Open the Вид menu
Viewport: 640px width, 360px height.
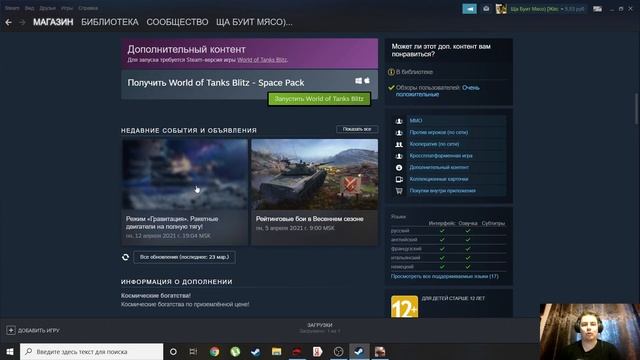click(29, 8)
